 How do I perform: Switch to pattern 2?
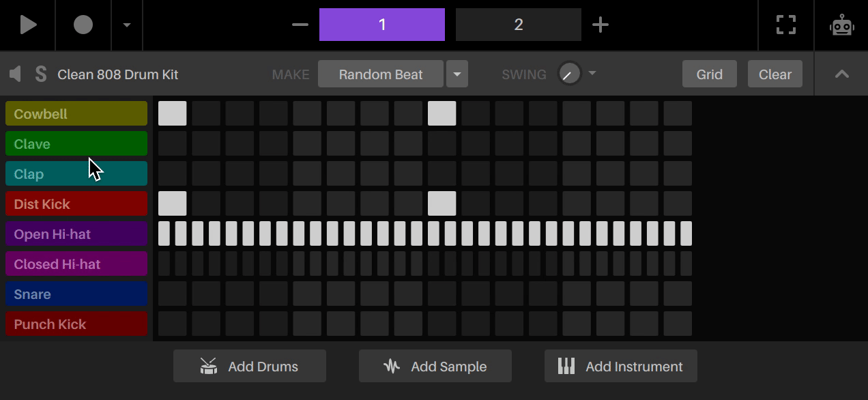point(518,24)
